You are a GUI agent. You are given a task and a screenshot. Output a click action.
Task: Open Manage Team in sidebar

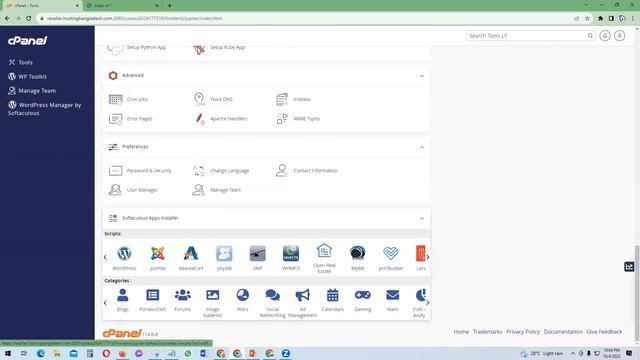(32, 91)
